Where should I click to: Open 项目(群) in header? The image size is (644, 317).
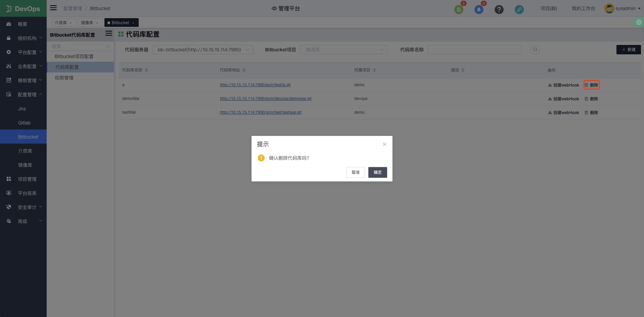(x=549, y=8)
